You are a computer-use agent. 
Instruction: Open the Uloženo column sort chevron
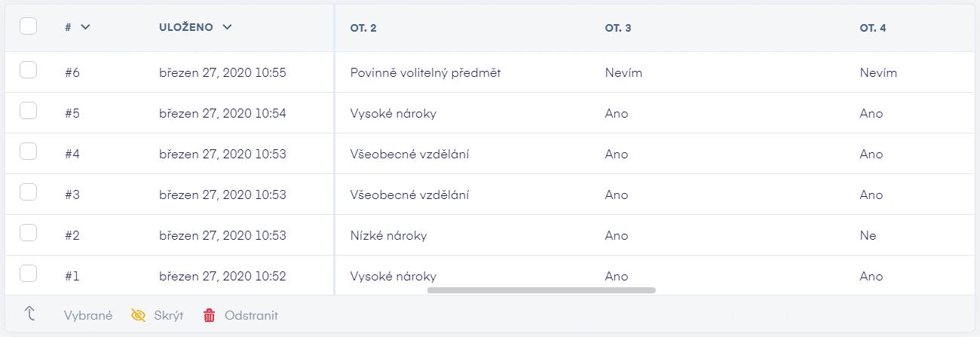[x=227, y=27]
